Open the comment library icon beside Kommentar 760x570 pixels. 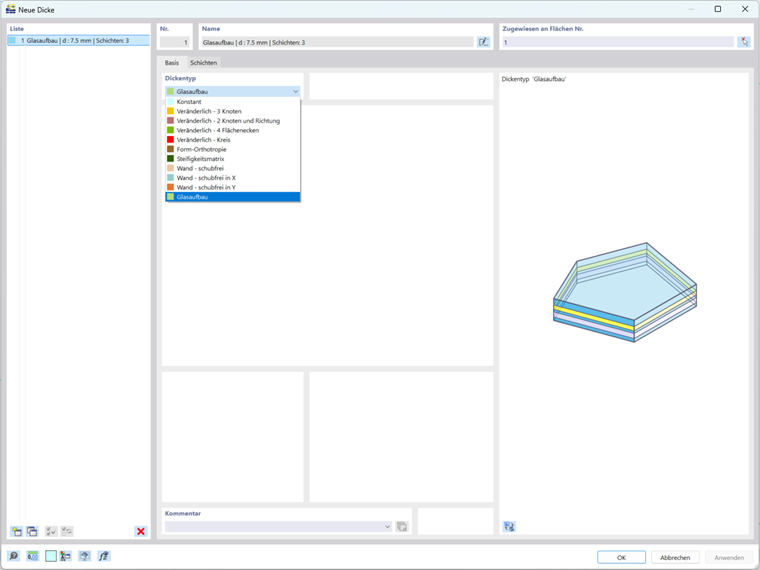point(402,526)
